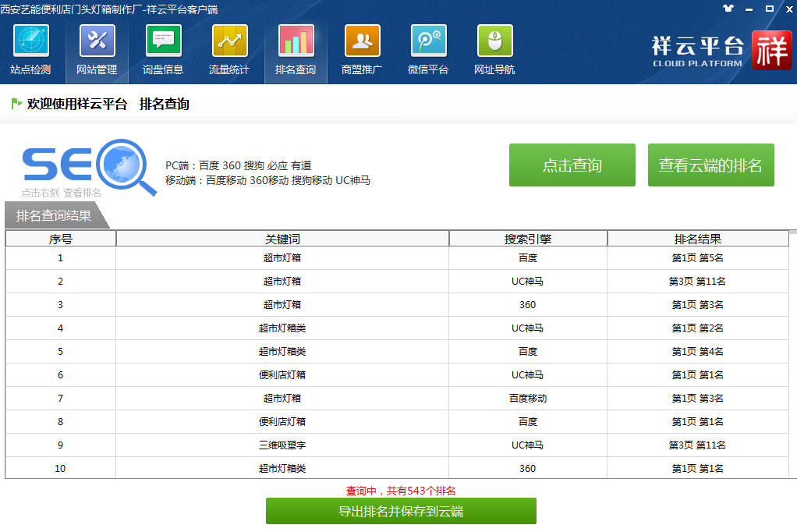Switch to the 排名查询结果 tab

tap(54, 215)
